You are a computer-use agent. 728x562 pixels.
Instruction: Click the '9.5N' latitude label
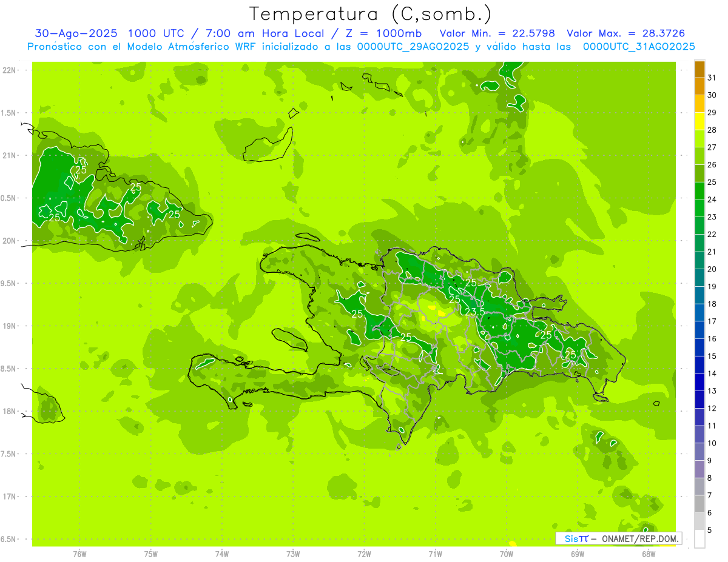pos(8,283)
